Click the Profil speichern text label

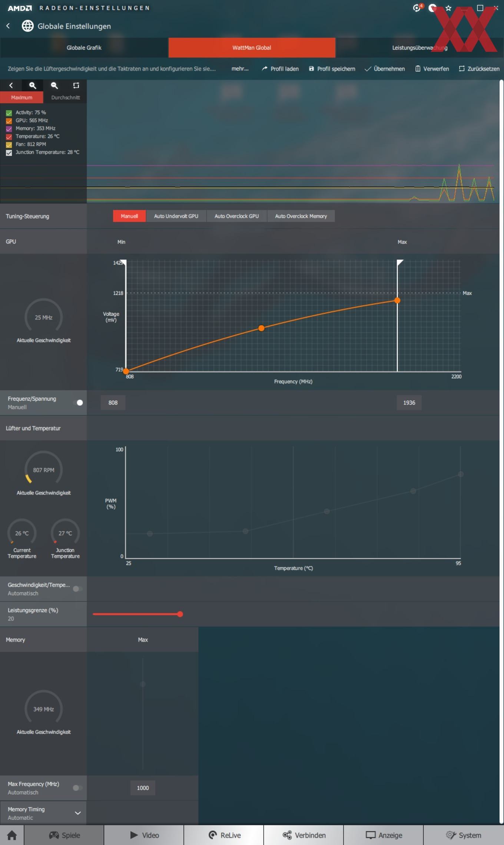point(336,69)
